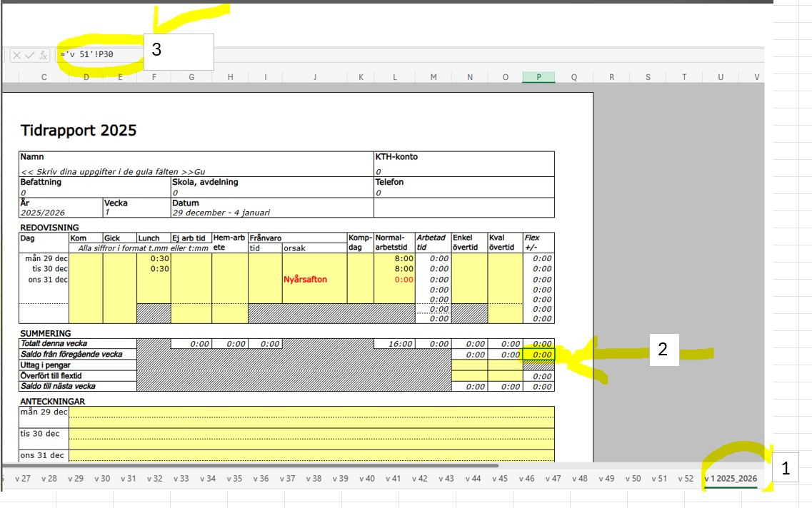This screenshot has height=508, width=812.
Task: Open the Insert Function fx icon
Action: click(x=43, y=55)
